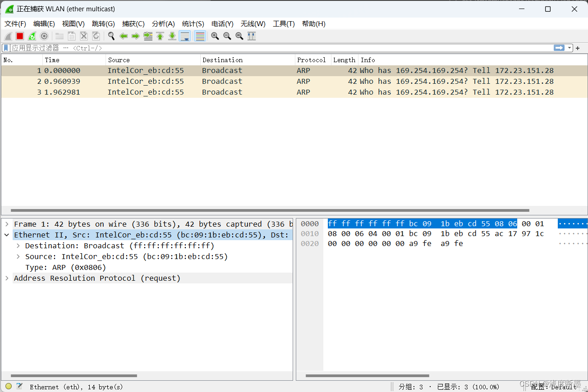Click the reload capture file icon
Viewport: 588px width, 392px height.
(96, 36)
